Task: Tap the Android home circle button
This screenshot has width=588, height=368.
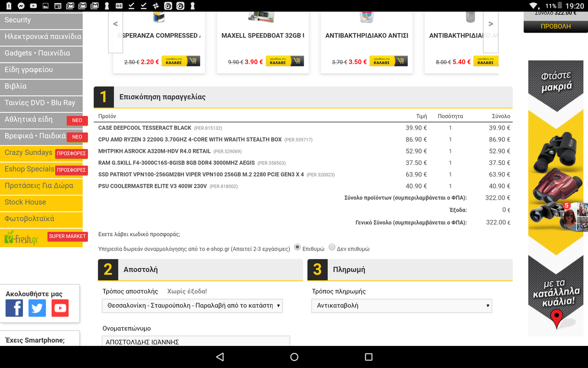Action: [x=294, y=357]
